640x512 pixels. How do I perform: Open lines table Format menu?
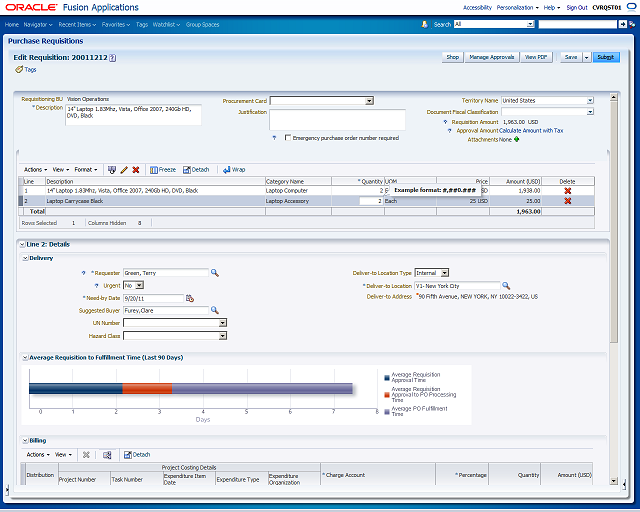pos(86,170)
